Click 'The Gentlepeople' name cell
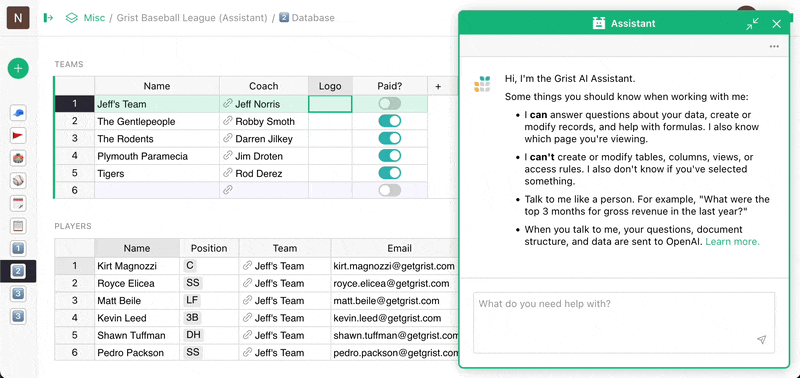800x378 pixels. click(157, 121)
